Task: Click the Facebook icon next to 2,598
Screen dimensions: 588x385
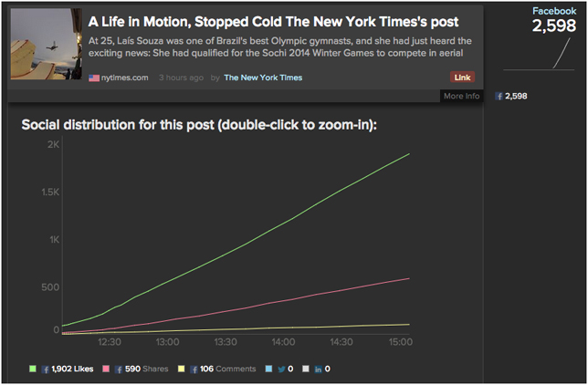Action: coord(499,97)
